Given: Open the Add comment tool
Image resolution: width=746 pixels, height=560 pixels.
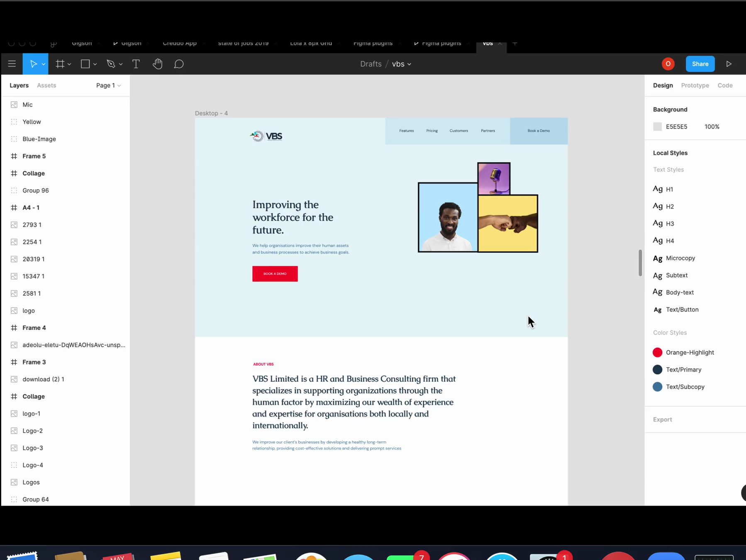Looking at the screenshot, I should 178,63.
